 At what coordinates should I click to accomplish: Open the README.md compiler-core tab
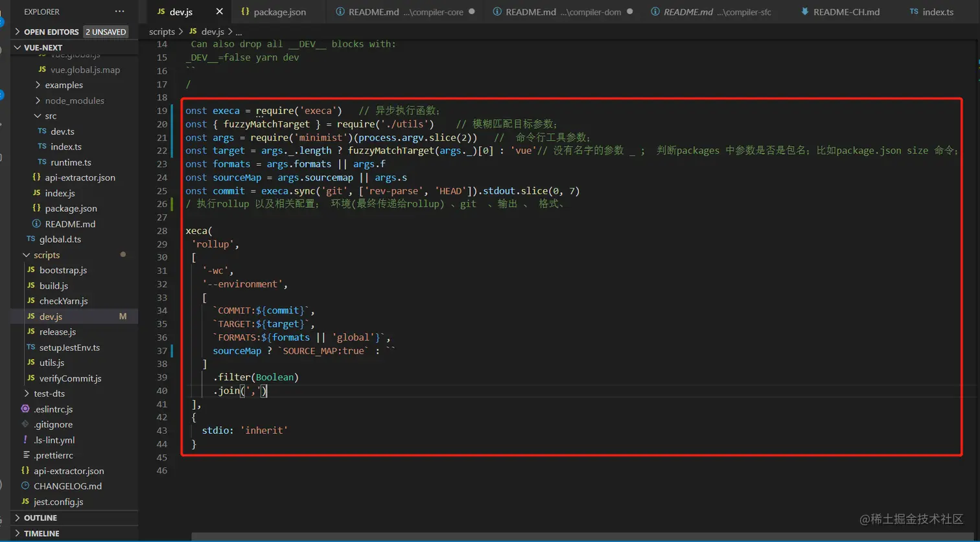(405, 12)
